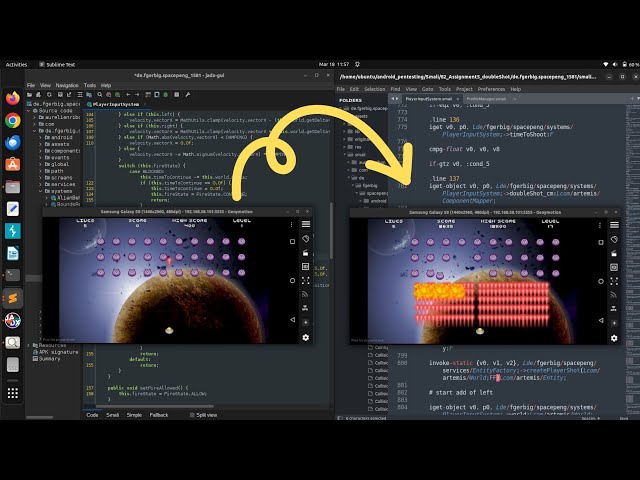Expand the android package in jadx tree
Image resolution: width=640 pixels, height=480 pixels.
[40, 138]
